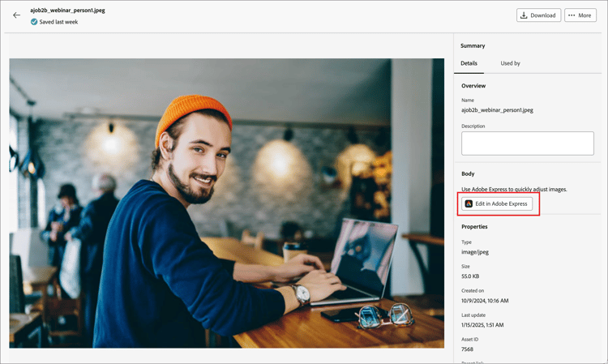Click the Summary heading
Viewport: 608px width, 364px height.
coord(473,45)
